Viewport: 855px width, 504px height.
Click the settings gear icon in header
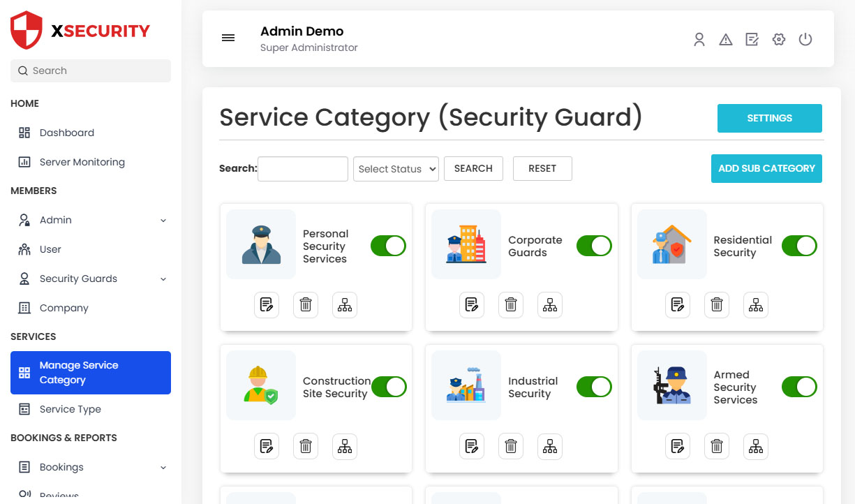pos(779,40)
